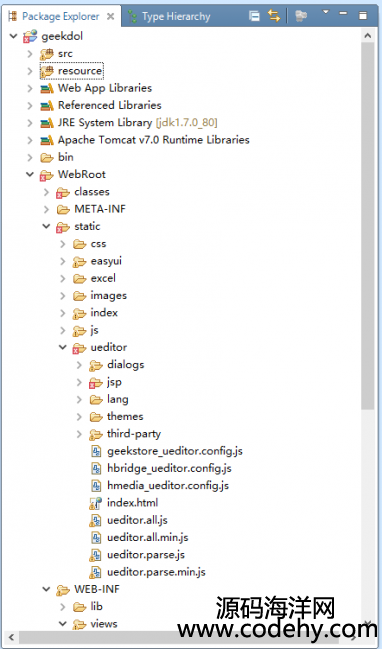Select the src source folder icon

[47, 54]
